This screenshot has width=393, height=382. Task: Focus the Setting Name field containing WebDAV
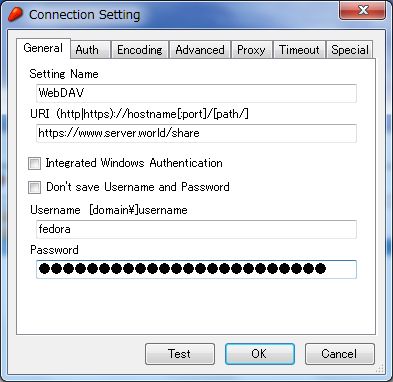click(x=196, y=93)
